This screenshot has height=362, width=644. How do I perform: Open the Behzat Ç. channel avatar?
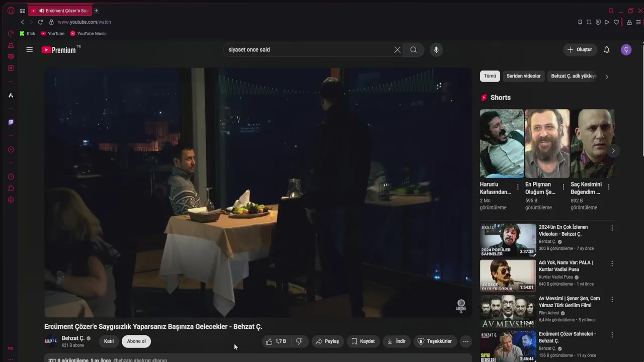pyautogui.click(x=51, y=341)
